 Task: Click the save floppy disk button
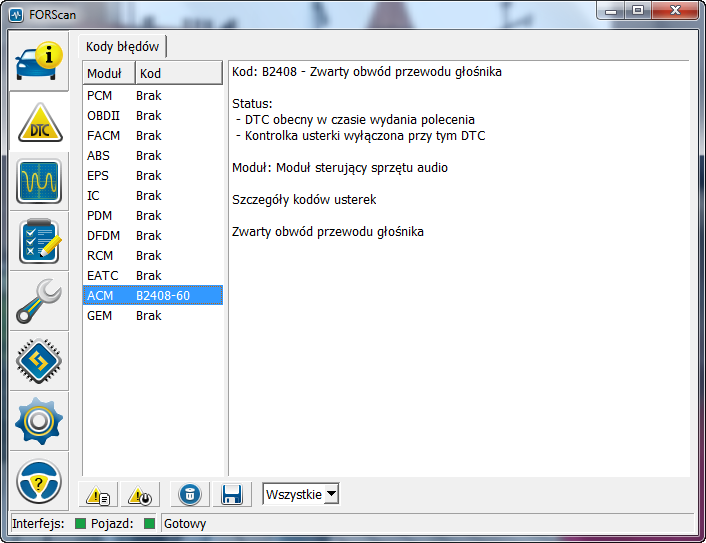pos(232,495)
